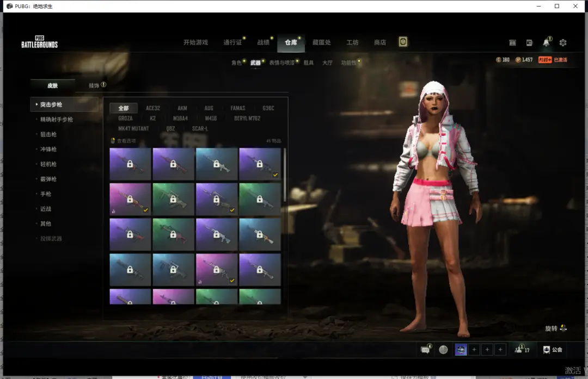Click the 查看选项 mouse hint
This screenshot has width=588, height=379.
coord(123,141)
